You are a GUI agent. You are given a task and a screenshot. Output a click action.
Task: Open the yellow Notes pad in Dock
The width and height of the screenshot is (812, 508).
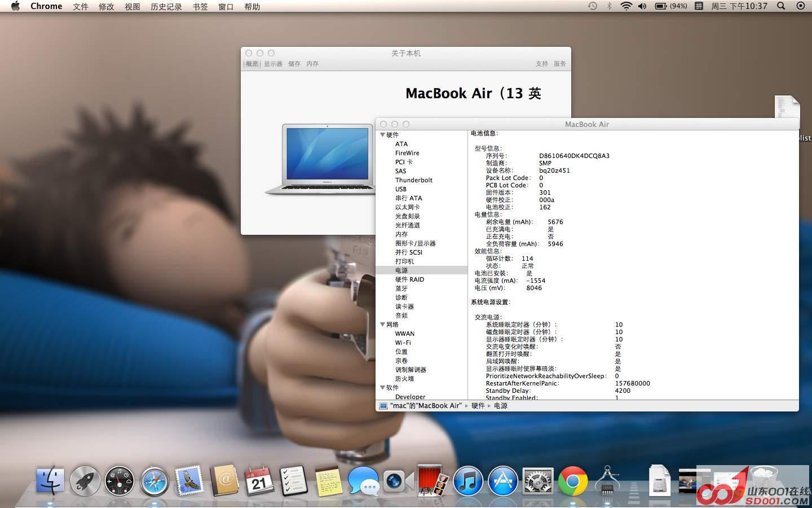[x=329, y=481]
